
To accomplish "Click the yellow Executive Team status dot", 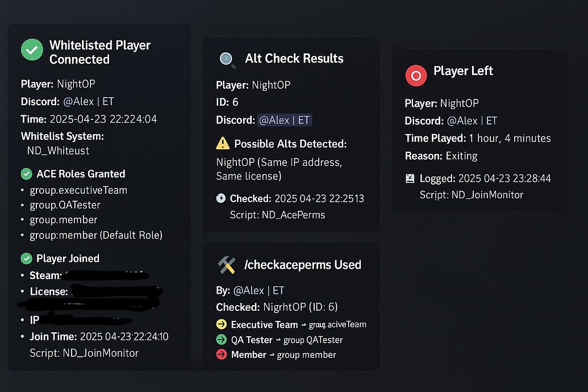I will [x=221, y=324].
